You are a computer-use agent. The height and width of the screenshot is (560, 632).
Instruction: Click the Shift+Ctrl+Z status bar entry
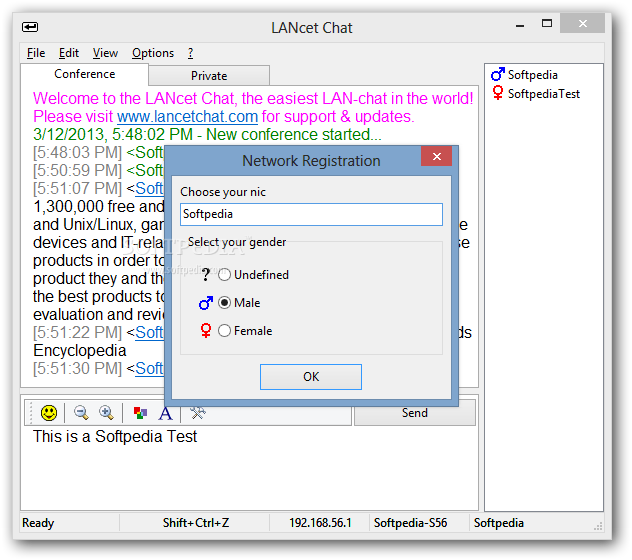(x=196, y=523)
